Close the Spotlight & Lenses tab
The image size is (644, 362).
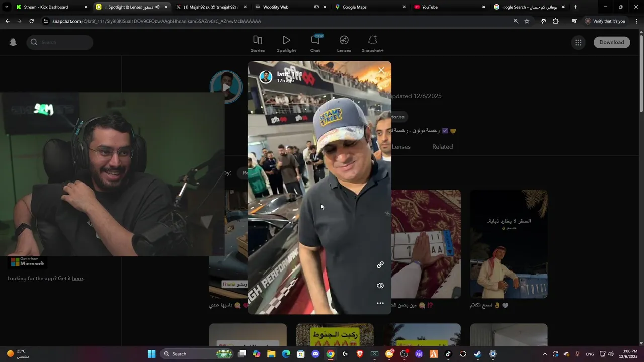(x=166, y=7)
